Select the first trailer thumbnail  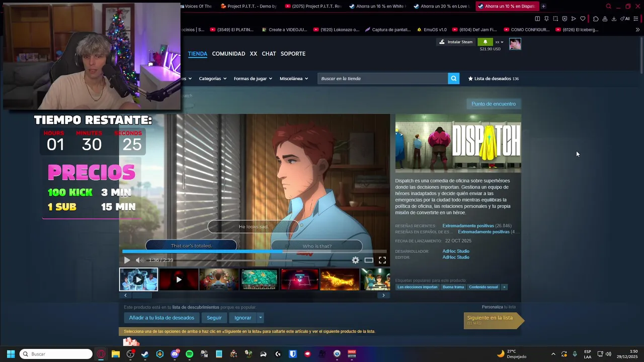click(x=138, y=280)
